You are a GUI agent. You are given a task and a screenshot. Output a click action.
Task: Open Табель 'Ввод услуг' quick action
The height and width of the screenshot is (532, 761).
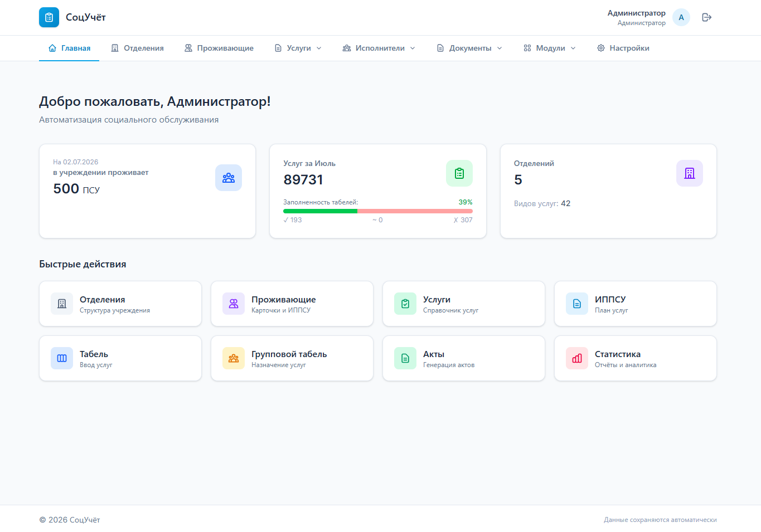click(120, 358)
